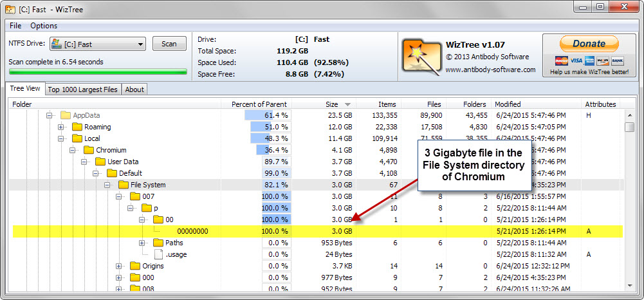Image resolution: width=644 pixels, height=300 pixels.
Task: Click the Paths folder icon
Action: click(158, 243)
